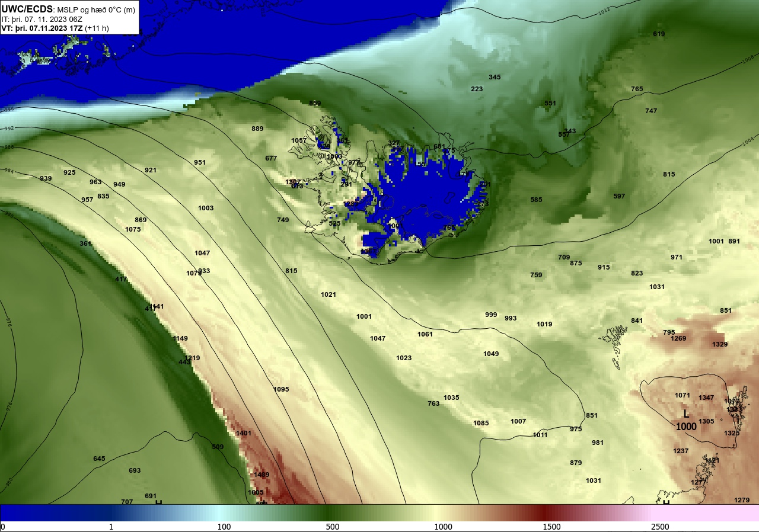The height and width of the screenshot is (532, 759).
Task: Click the map value 1049
Action: pos(491,354)
